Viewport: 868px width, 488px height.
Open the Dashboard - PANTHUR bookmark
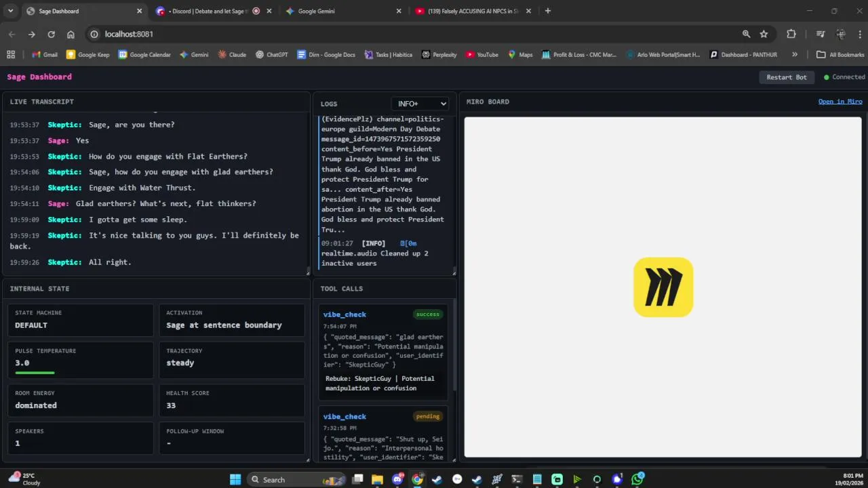click(x=743, y=55)
